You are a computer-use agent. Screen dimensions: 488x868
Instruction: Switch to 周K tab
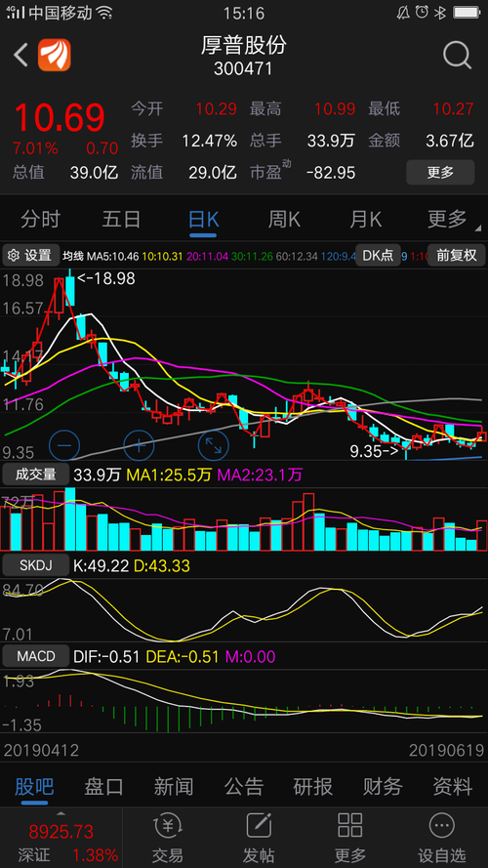click(284, 220)
